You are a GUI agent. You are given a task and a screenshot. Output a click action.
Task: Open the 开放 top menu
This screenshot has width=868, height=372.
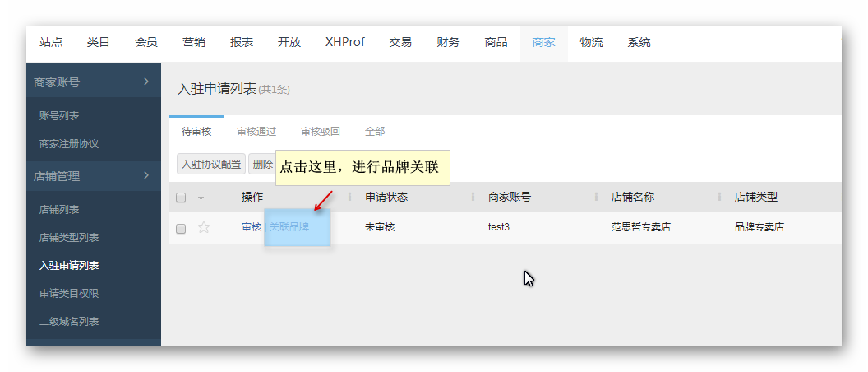[x=289, y=42]
